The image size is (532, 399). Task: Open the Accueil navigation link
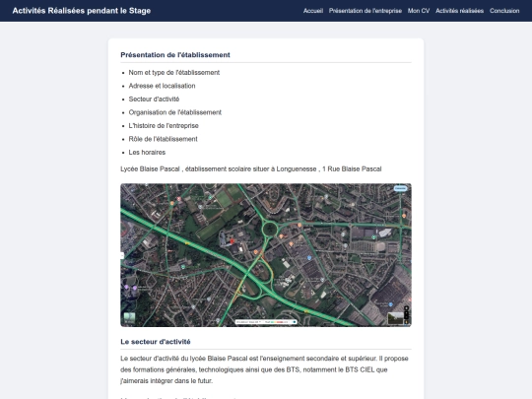pos(313,11)
